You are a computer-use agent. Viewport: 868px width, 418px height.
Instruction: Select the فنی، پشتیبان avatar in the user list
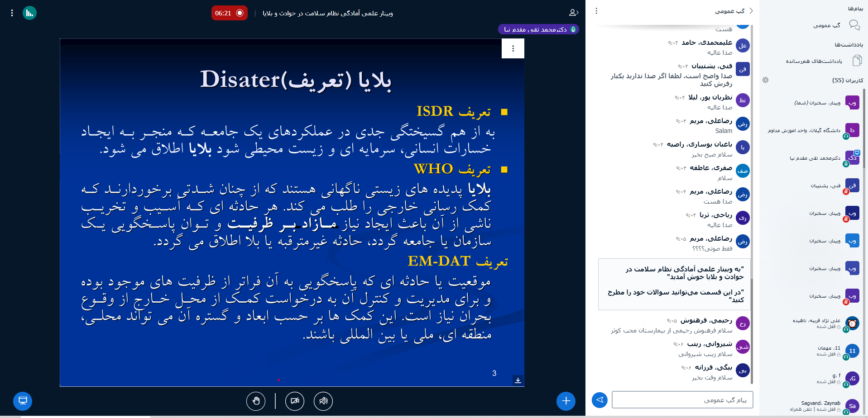(x=852, y=185)
